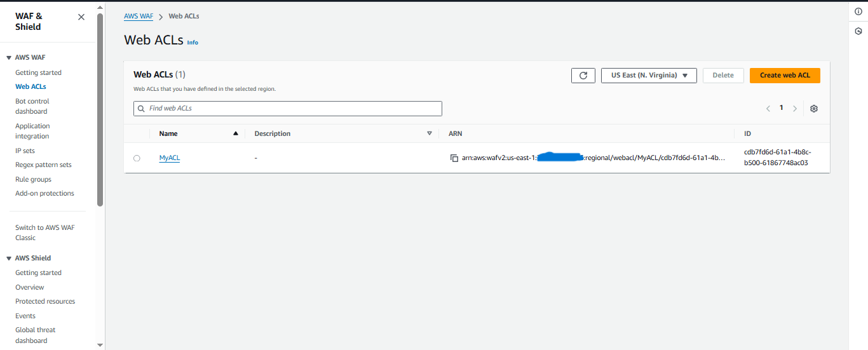Switch to AWS WAF Classic
This screenshot has height=350, width=868.
(44, 232)
